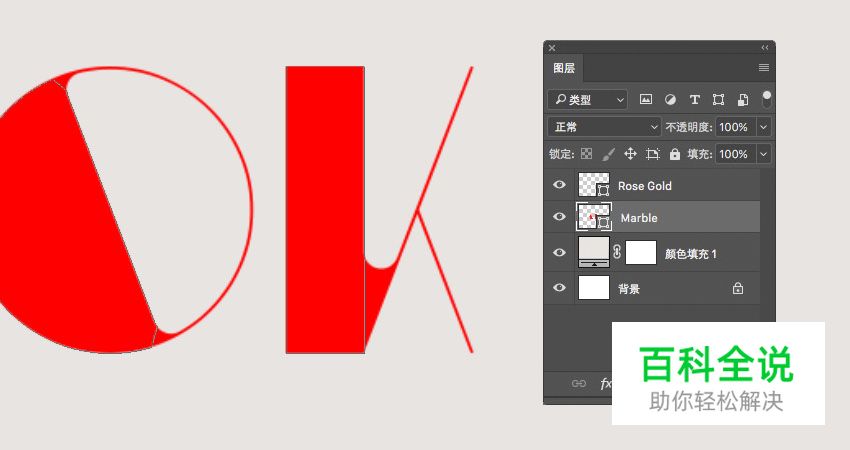The width and height of the screenshot is (850, 450).
Task: Toggle visibility of the Marble layer
Action: 559,217
